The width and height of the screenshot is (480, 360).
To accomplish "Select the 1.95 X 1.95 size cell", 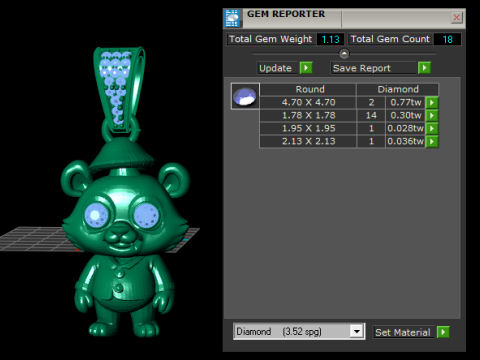I will (308, 128).
